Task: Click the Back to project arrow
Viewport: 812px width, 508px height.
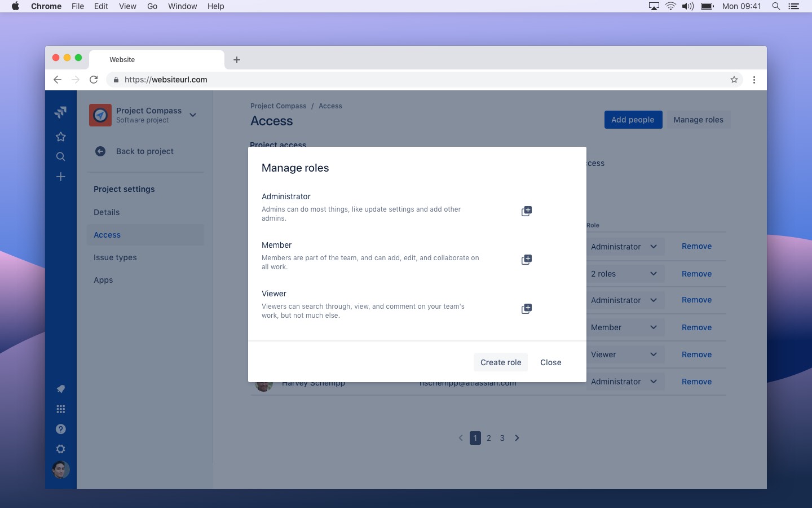Action: (100, 151)
